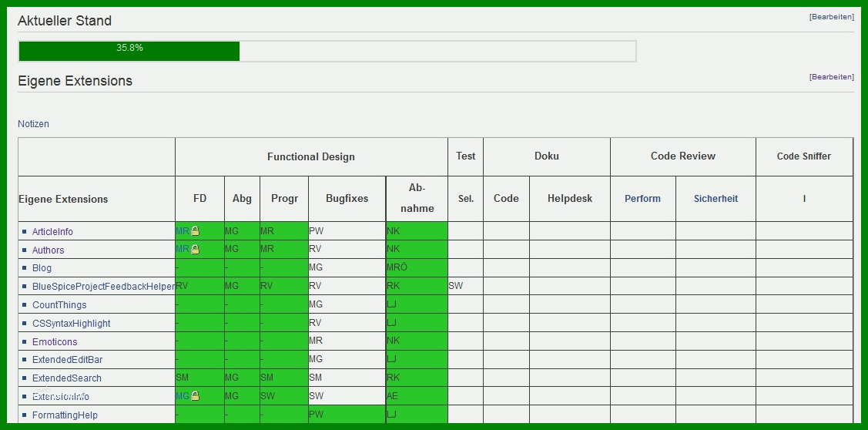Click the MR link in ArticleInfo FD cell
Screen dimensions: 868x430
[182, 231]
